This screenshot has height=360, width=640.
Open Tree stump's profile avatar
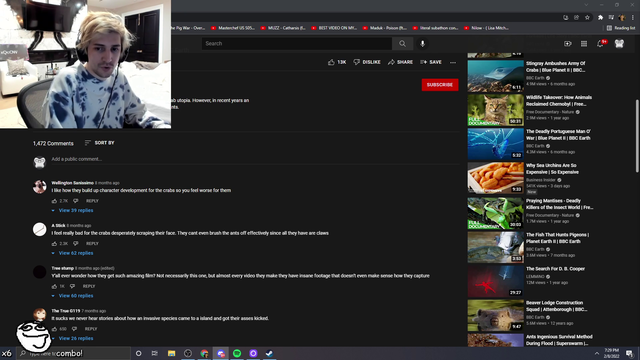pos(40,272)
